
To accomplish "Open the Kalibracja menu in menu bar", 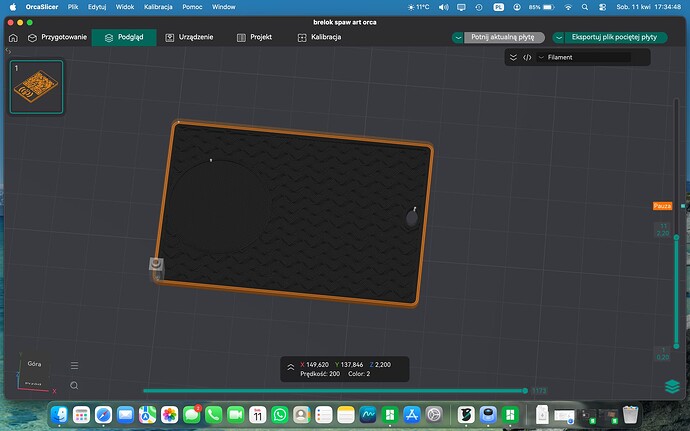I will coord(158,7).
